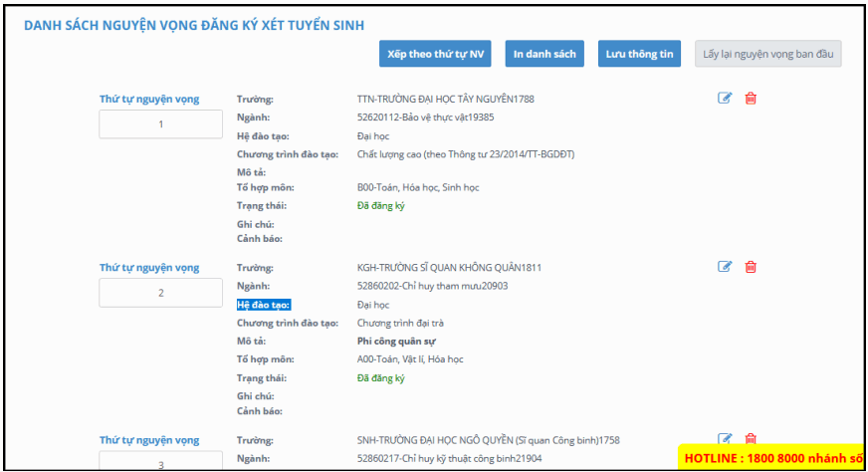Image resolution: width=868 pixels, height=472 pixels.
Task: Focus the wish order field containing 3
Action: [x=160, y=461]
